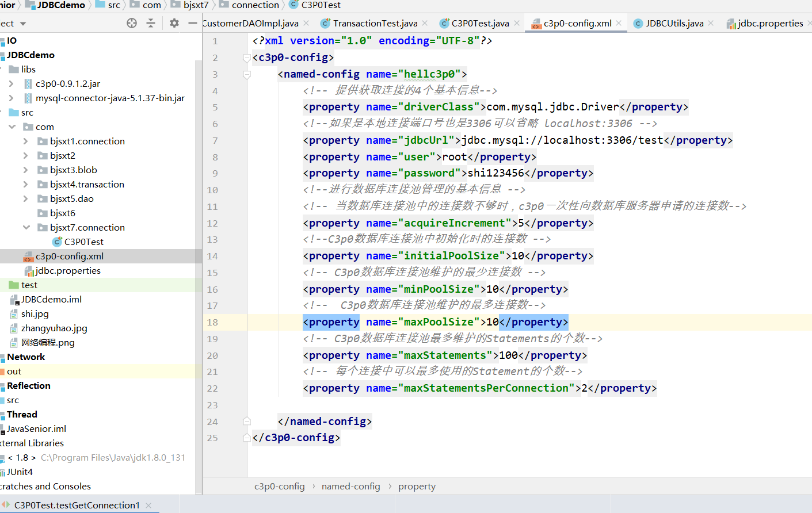Click line number 18 in the gutter
The height and width of the screenshot is (513, 812).
[212, 322]
